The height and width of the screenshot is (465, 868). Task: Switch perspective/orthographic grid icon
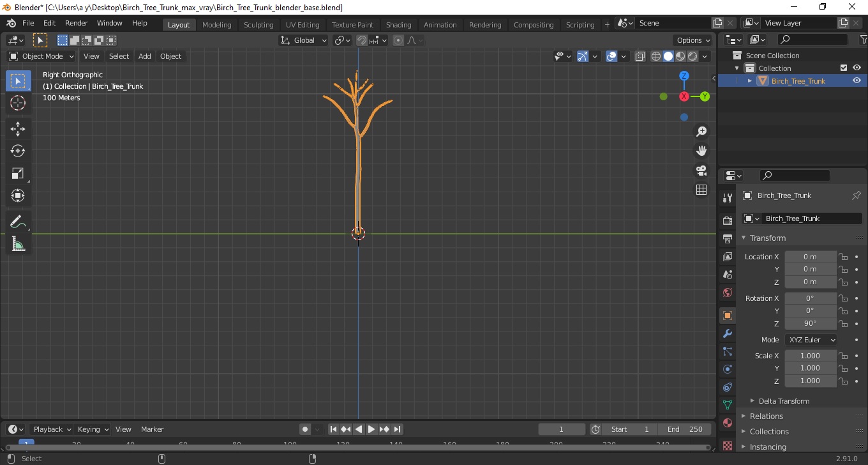[701, 190]
